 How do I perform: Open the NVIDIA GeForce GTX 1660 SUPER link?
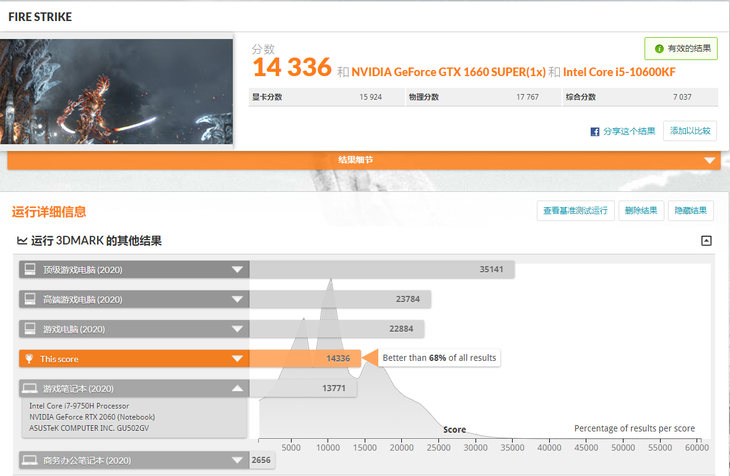[448, 72]
